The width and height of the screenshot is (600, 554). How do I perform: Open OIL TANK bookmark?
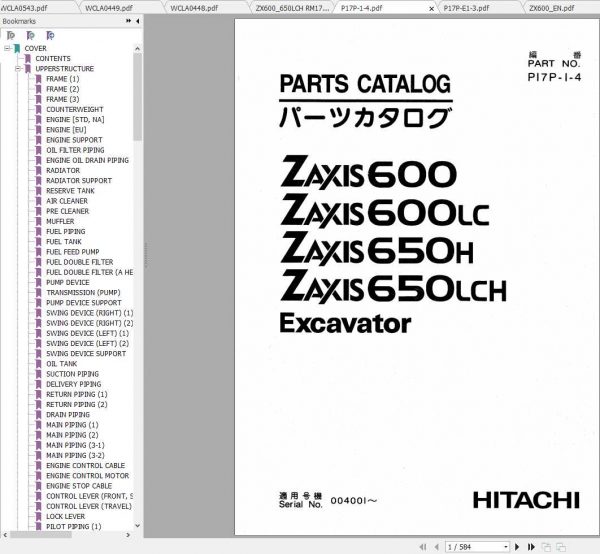[x=62, y=364]
